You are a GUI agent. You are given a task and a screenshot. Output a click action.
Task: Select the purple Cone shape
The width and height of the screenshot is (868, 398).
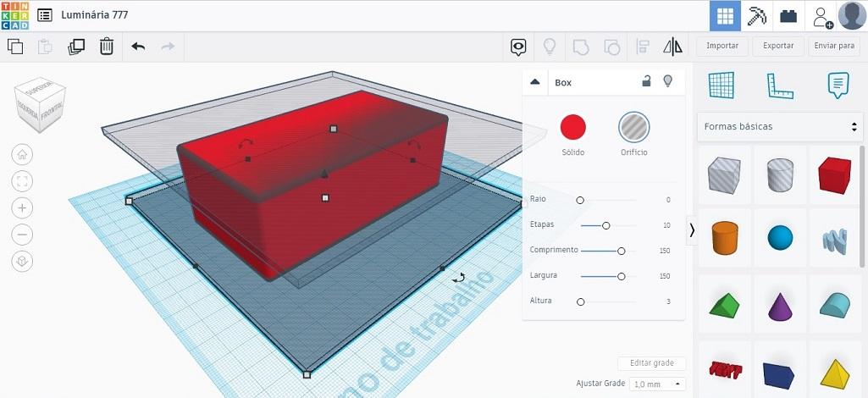pos(780,306)
